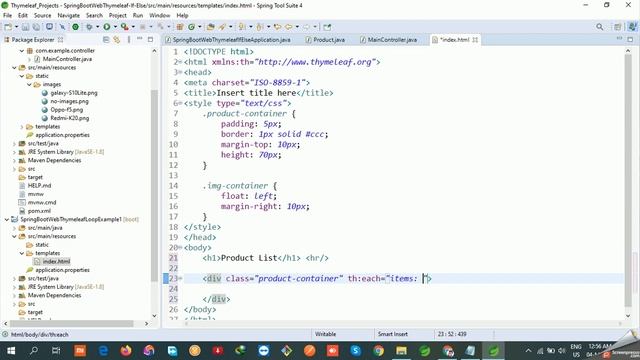
Task: Click the Last Edit Location arrow icon
Action: (278, 27)
